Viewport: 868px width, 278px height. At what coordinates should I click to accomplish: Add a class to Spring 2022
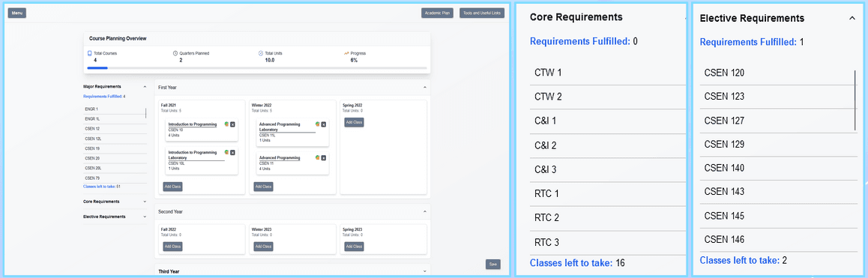[354, 122]
